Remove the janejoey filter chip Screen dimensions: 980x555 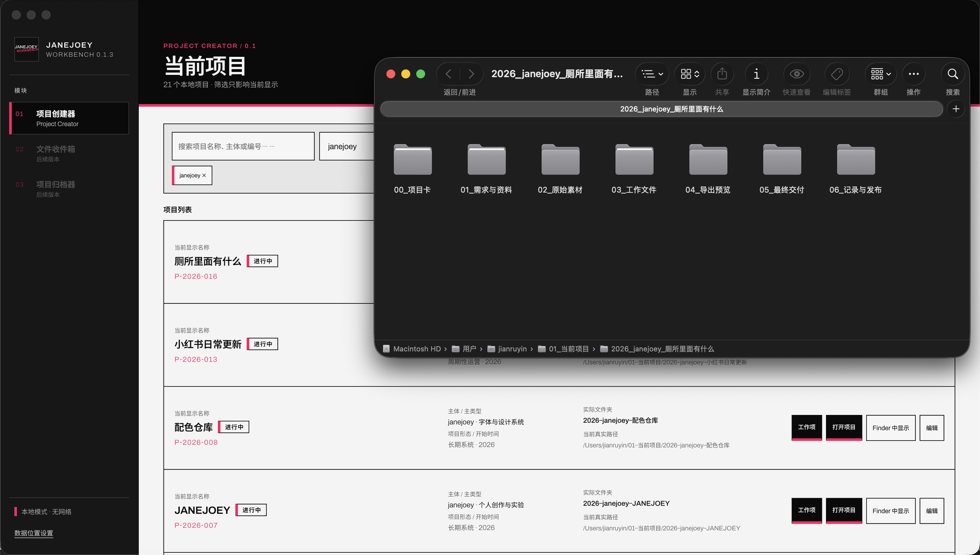point(204,176)
